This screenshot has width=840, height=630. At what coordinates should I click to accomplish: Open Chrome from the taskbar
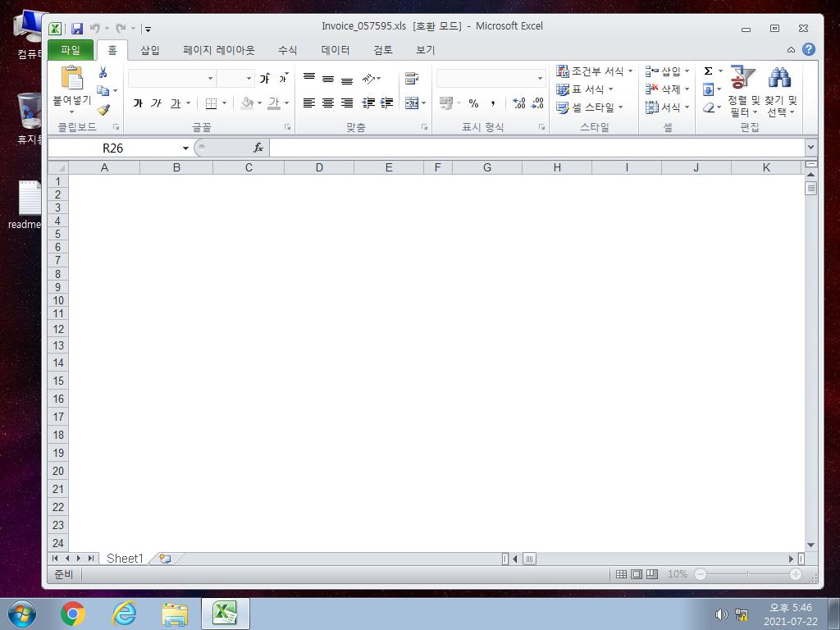point(73,614)
